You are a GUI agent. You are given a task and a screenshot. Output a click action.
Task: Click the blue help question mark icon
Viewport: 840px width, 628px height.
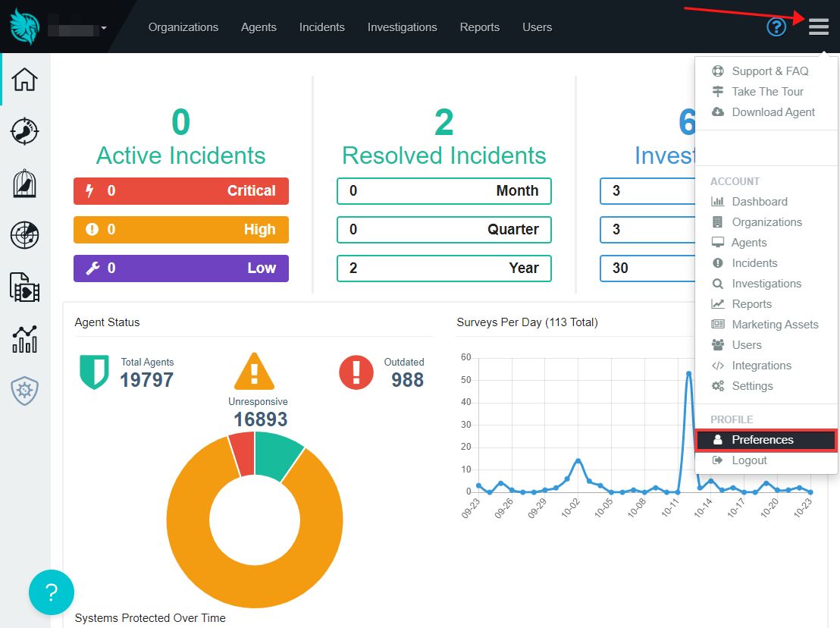coord(776,27)
